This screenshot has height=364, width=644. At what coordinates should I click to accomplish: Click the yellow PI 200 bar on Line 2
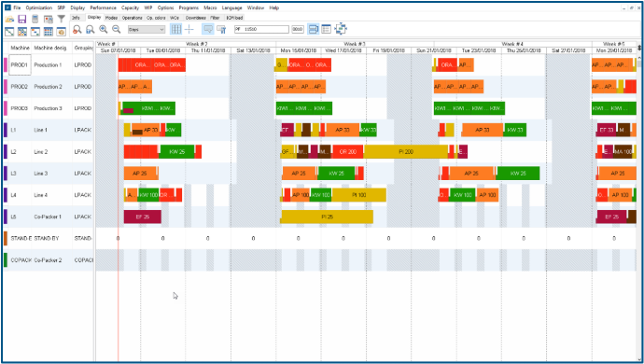(x=406, y=151)
